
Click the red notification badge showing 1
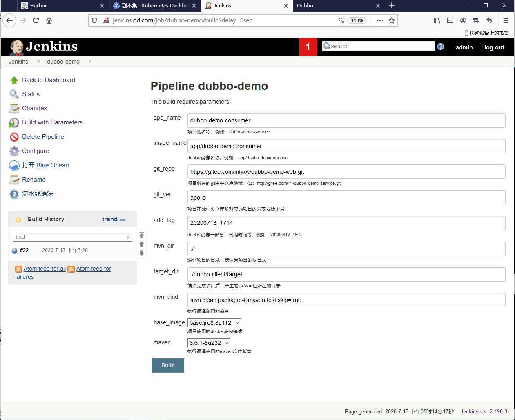308,47
